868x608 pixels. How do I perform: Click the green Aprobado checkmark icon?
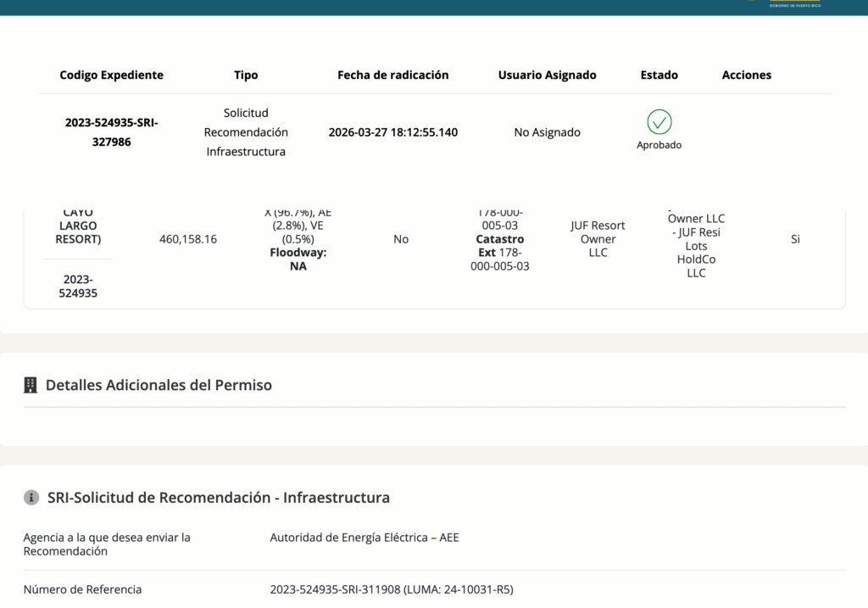(x=659, y=122)
